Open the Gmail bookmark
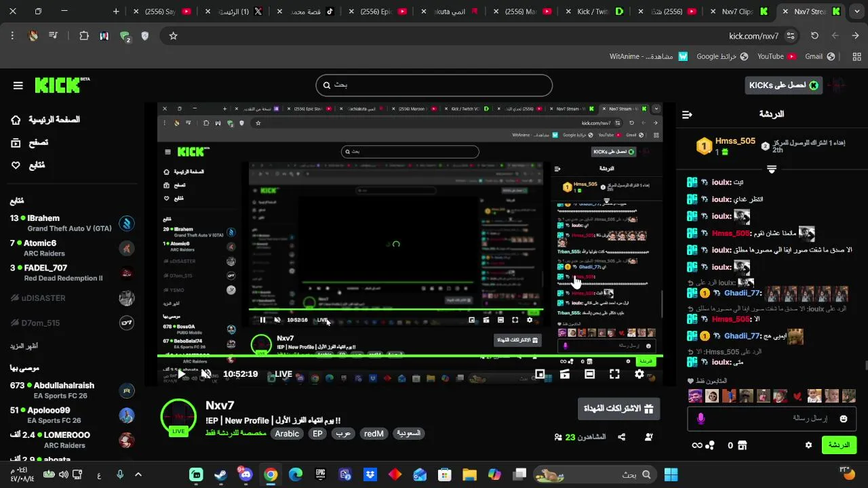The width and height of the screenshot is (868, 488). pyautogui.click(x=819, y=56)
